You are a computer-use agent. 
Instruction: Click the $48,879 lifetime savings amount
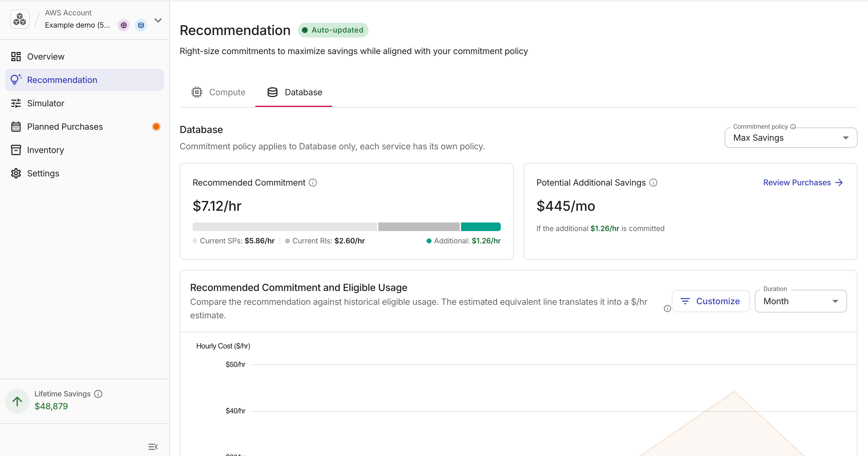point(51,406)
